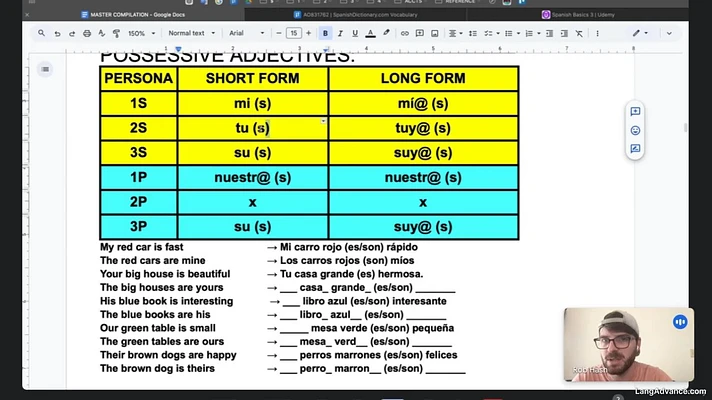Run spelling and grammar check
The width and height of the screenshot is (712, 400).
(102, 33)
